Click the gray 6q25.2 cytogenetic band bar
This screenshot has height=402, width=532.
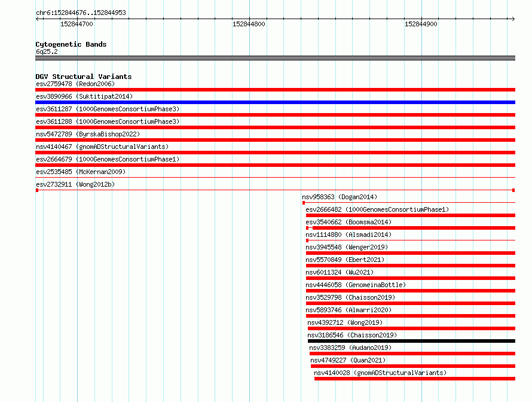tap(275, 58)
